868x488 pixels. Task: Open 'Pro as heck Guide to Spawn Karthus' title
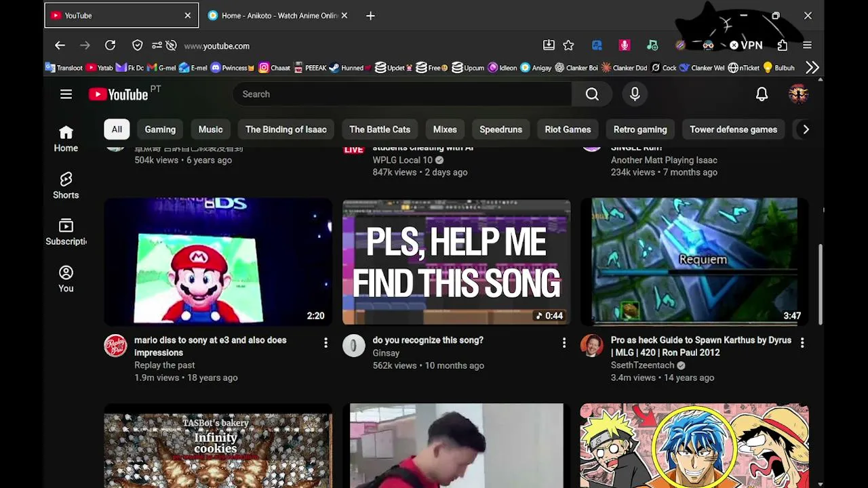tap(701, 346)
